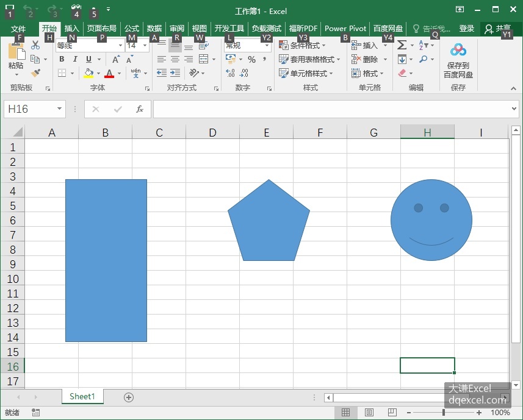523x420 pixels.
Task: Click 格式 format cells button
Action: (367, 73)
